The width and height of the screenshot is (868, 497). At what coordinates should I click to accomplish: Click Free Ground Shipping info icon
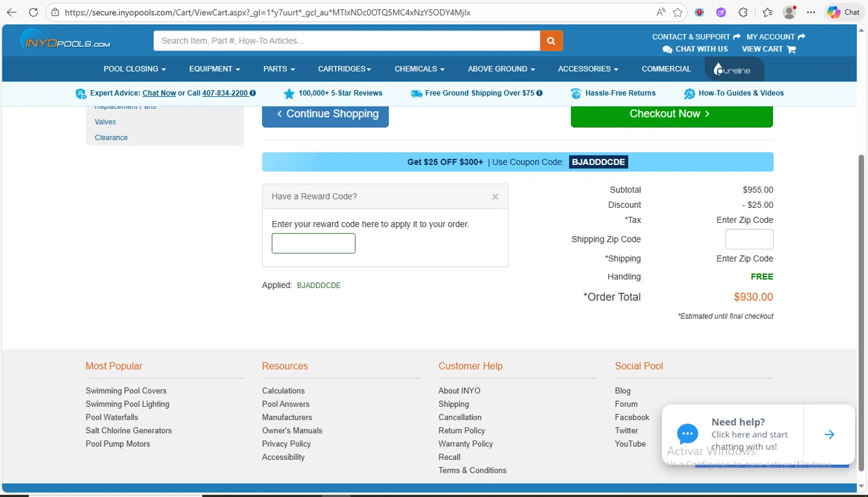coord(539,93)
